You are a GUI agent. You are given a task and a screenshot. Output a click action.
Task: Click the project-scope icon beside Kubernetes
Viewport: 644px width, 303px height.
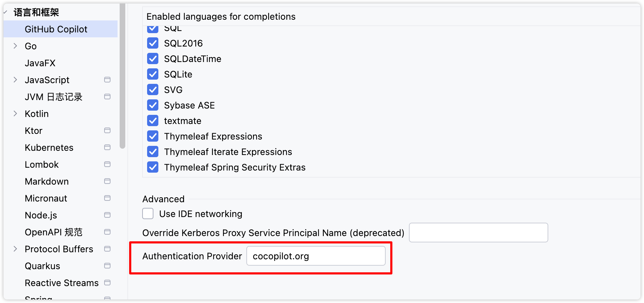107,147
